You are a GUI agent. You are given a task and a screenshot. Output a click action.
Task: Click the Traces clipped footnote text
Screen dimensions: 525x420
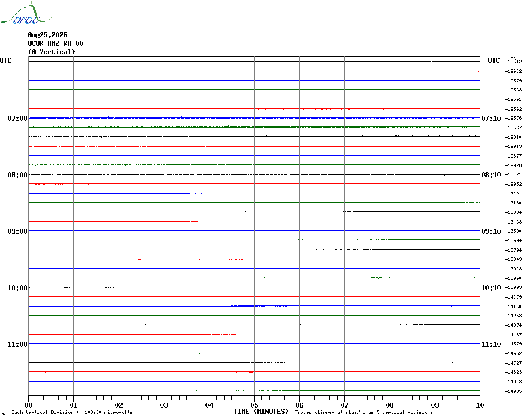[x=364, y=412]
